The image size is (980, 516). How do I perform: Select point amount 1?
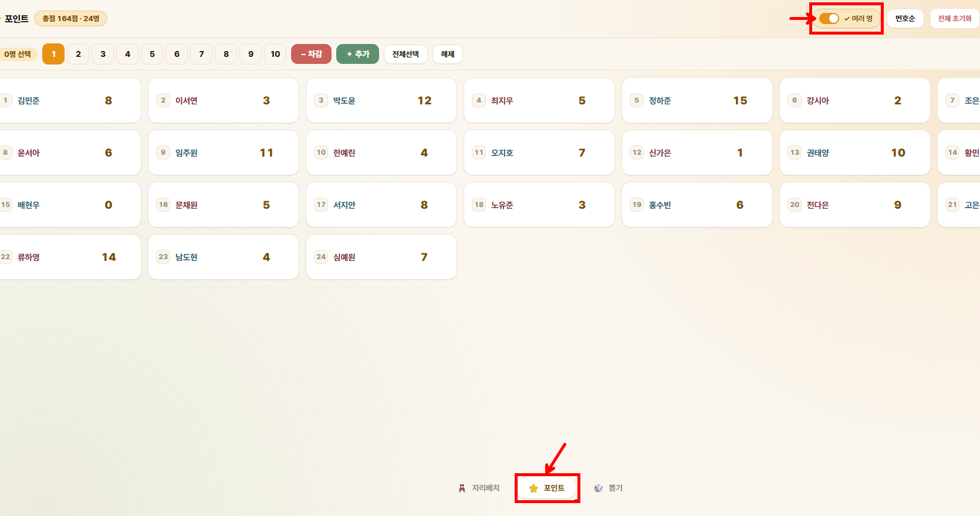(x=53, y=54)
